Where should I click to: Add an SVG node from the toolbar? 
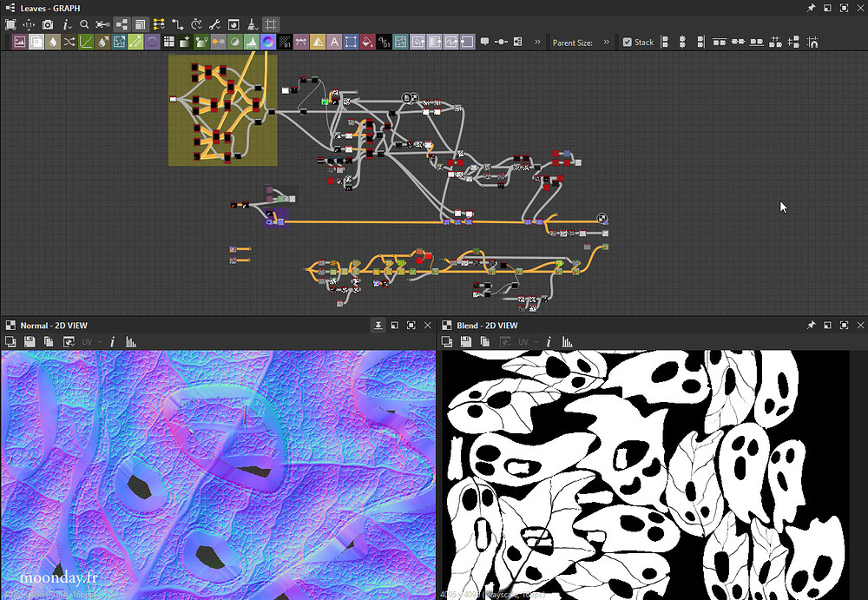point(301,42)
